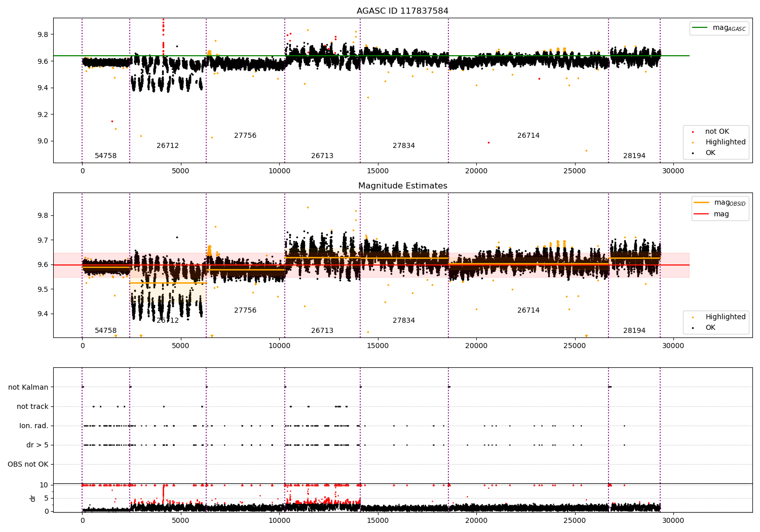Click the rotated 'dr' axis label
The height and width of the screenshot is (532, 760).
pos(33,498)
